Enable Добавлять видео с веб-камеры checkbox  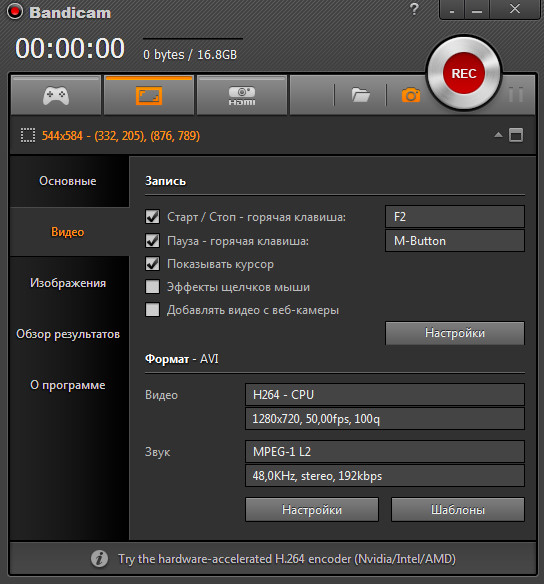point(152,310)
